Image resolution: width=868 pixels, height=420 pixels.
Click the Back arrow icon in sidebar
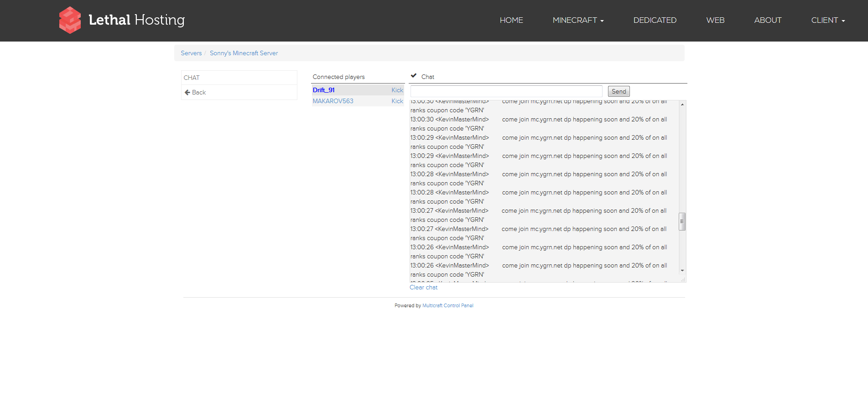tap(187, 92)
